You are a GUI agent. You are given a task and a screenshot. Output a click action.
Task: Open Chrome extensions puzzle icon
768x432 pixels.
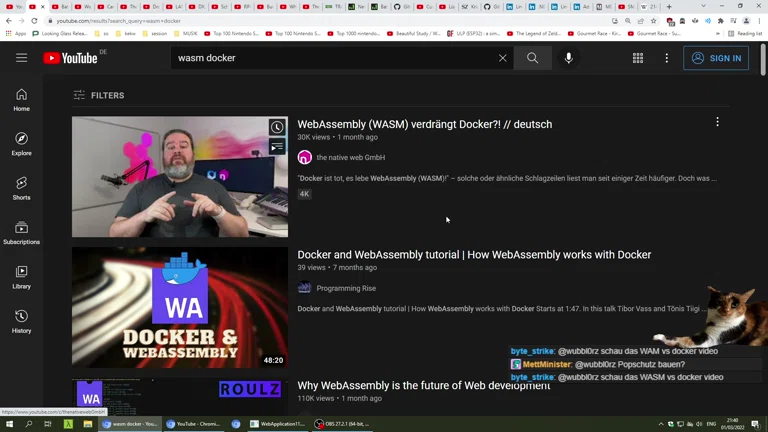click(x=720, y=21)
